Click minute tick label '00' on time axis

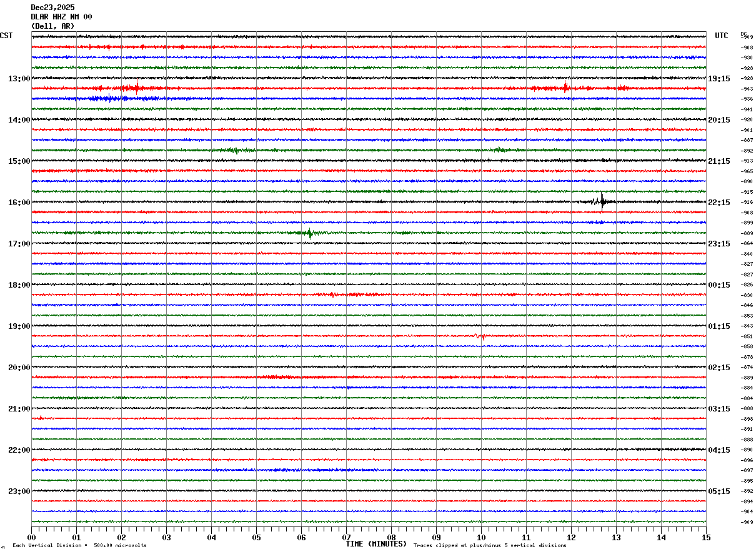[x=31, y=537]
